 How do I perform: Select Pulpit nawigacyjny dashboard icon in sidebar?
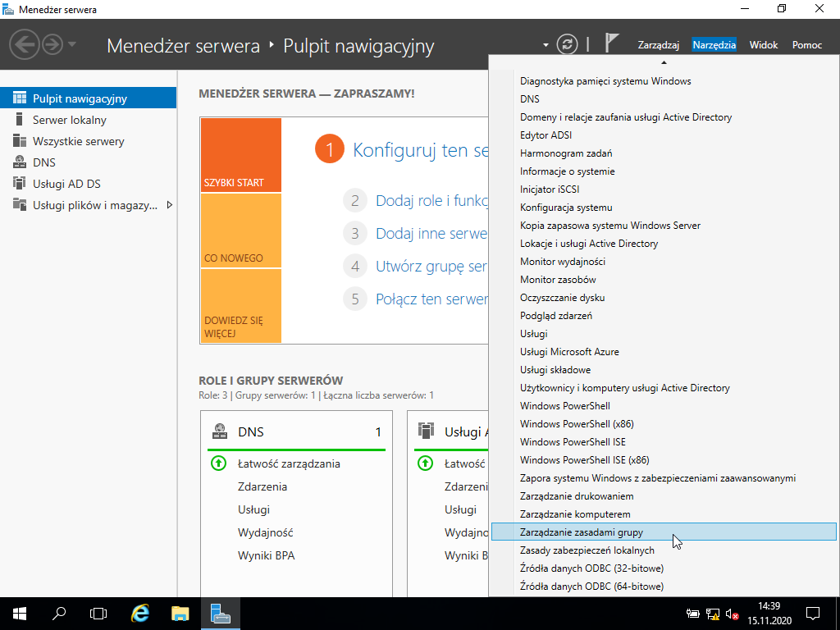20,98
